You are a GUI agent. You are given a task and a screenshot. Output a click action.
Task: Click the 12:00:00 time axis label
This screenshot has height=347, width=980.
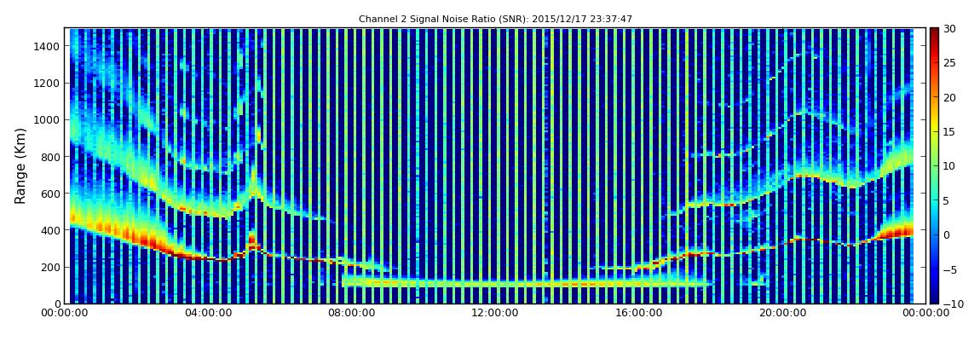coord(497,313)
